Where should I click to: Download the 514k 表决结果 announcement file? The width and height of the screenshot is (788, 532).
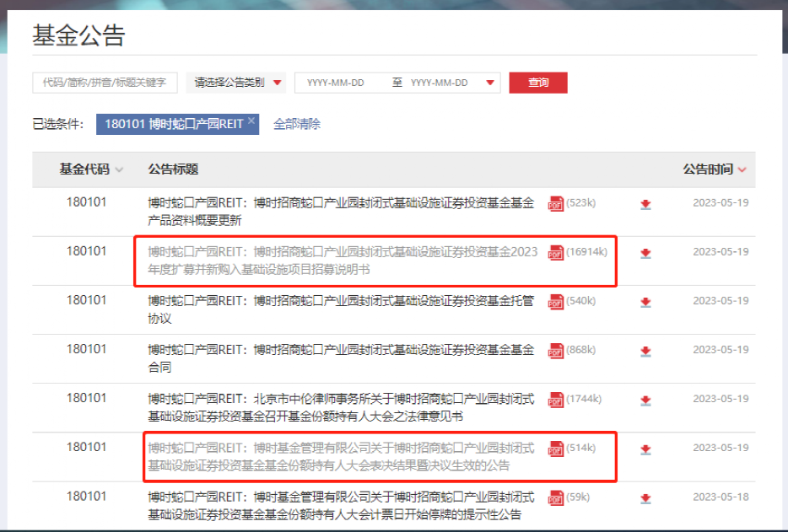coord(645,449)
